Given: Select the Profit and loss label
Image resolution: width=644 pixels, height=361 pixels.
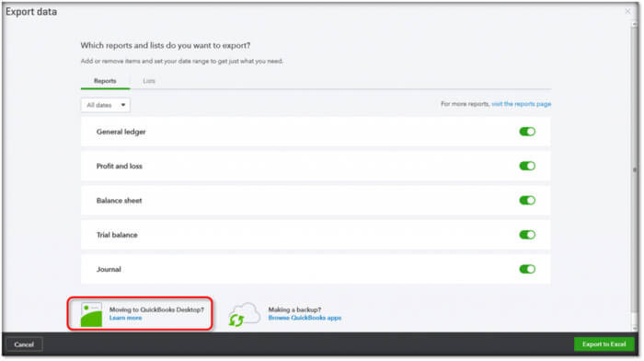Looking at the screenshot, I should click(x=120, y=166).
